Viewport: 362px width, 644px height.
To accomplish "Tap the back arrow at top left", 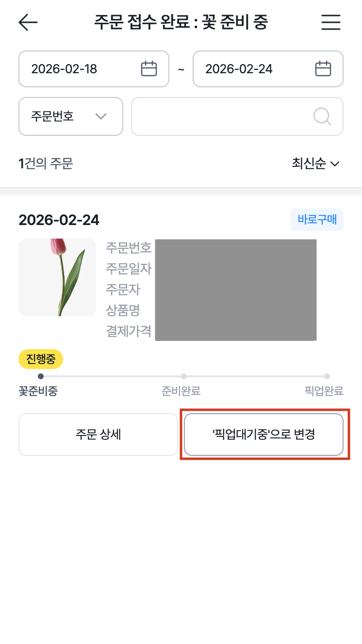I will coord(28,22).
